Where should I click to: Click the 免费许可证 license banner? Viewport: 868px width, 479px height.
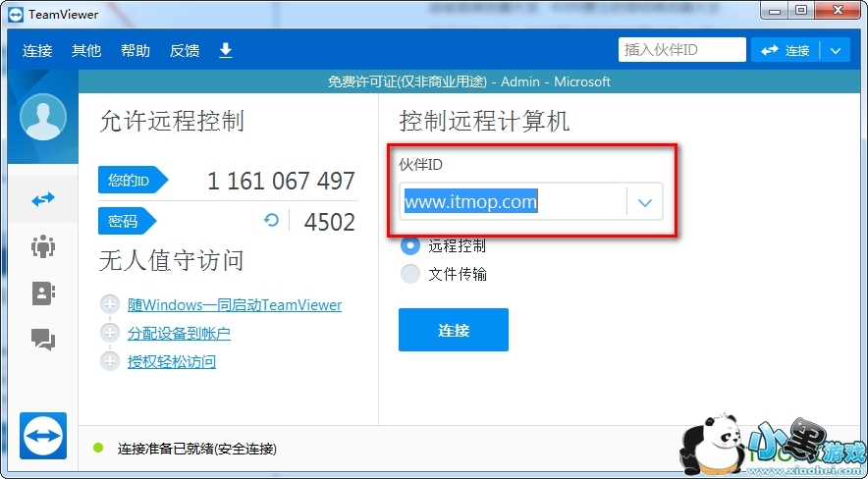(468, 81)
